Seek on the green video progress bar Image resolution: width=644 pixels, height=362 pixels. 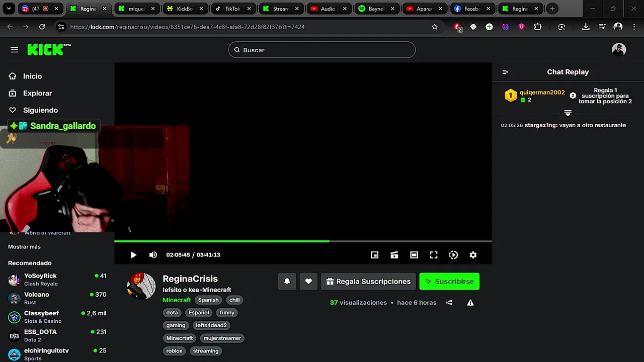pyautogui.click(x=303, y=241)
